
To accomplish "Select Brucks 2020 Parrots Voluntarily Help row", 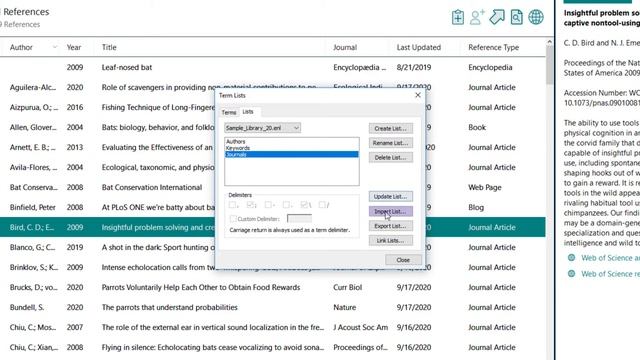I will (x=273, y=287).
